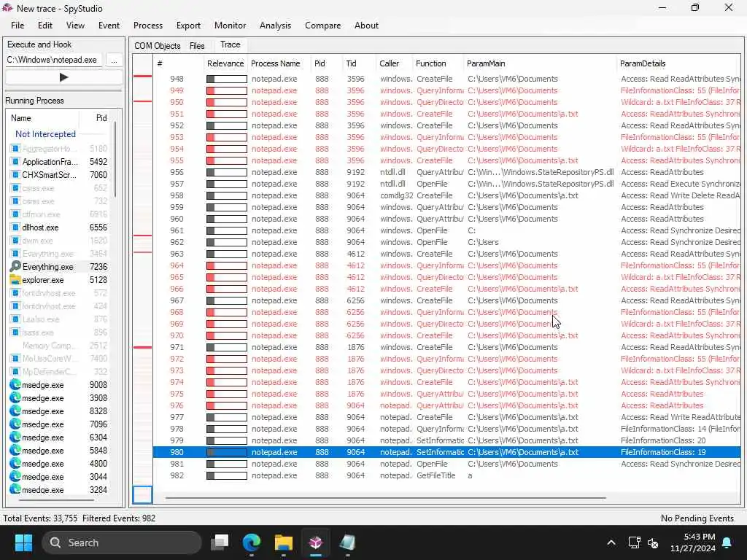
Task: Sort by the Process Name column header
Action: click(275, 63)
